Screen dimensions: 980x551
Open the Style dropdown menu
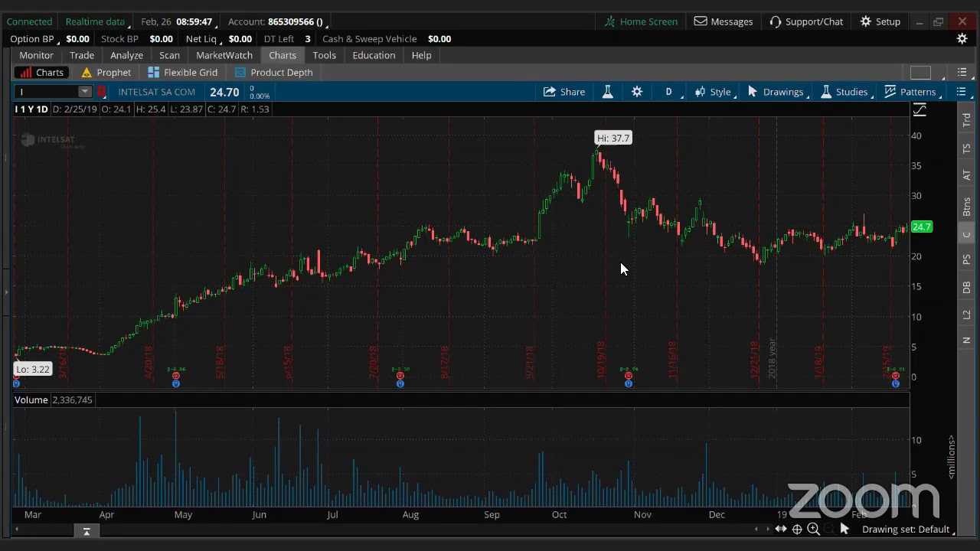click(x=714, y=92)
